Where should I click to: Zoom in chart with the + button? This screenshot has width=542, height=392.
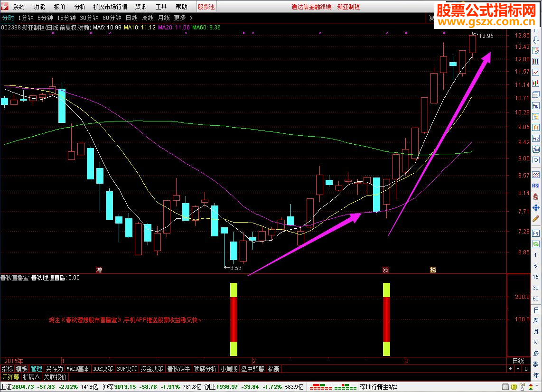coord(511,369)
